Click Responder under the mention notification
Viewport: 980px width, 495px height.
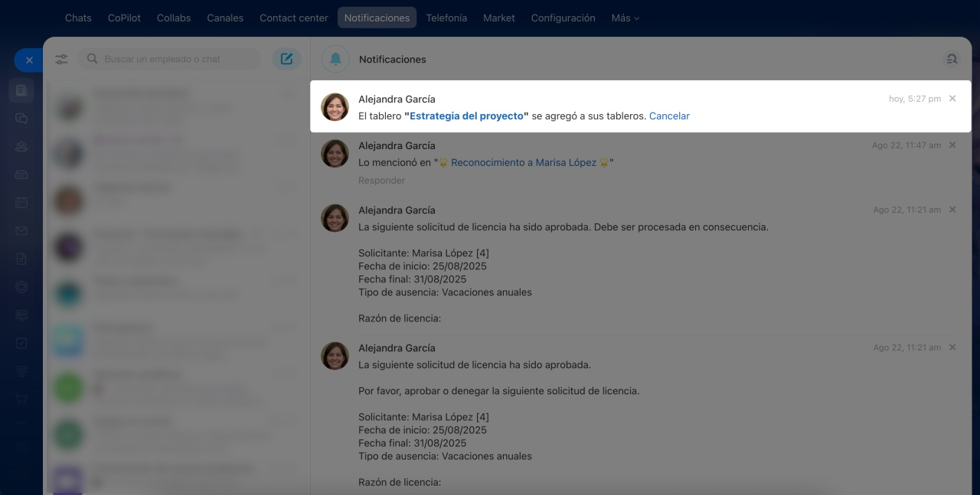click(381, 181)
